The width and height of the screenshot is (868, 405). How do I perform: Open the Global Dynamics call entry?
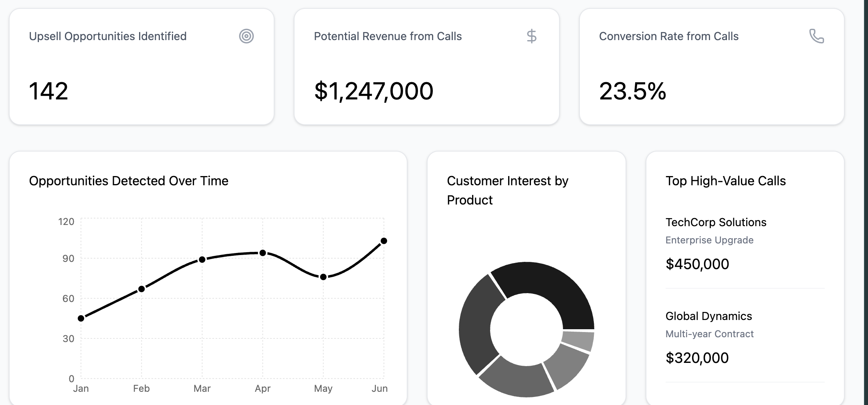click(x=709, y=316)
